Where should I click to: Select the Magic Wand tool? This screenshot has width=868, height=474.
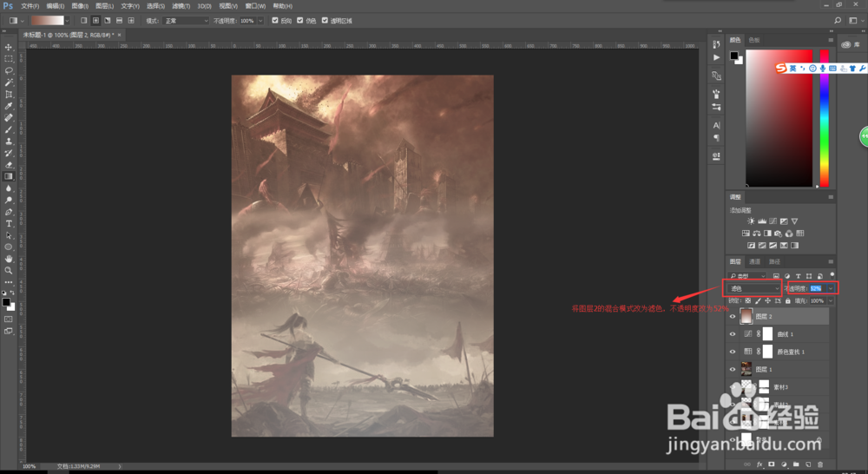[9, 82]
